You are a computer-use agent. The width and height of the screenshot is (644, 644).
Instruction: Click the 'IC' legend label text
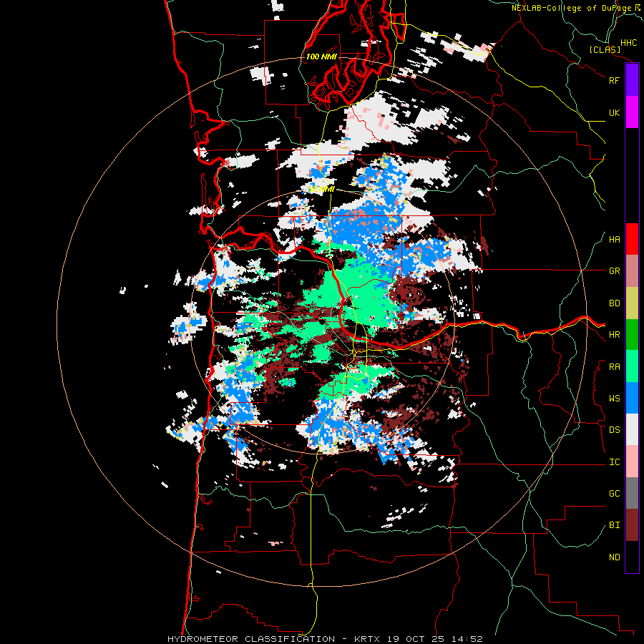(x=615, y=462)
